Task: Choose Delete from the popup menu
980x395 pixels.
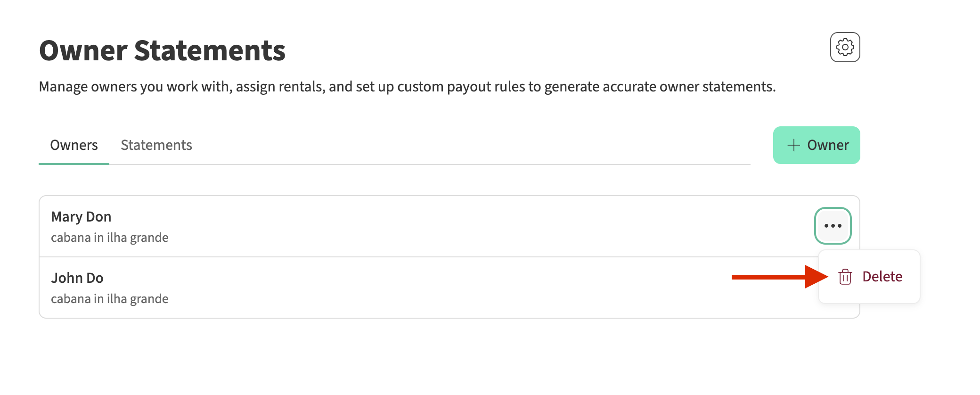Action: point(882,277)
